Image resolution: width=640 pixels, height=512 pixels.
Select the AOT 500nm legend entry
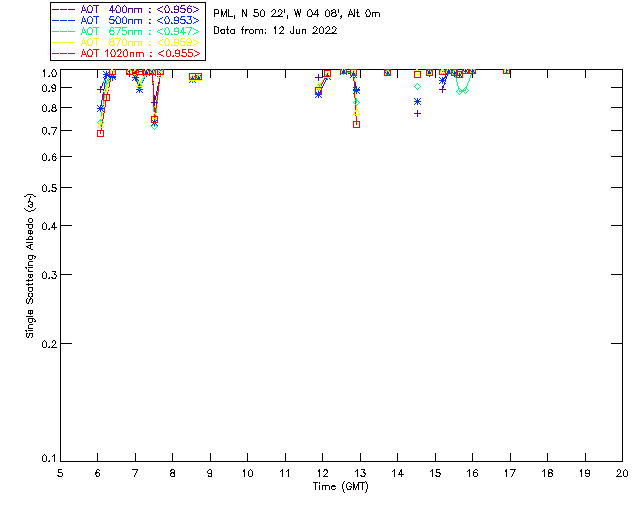point(127,20)
